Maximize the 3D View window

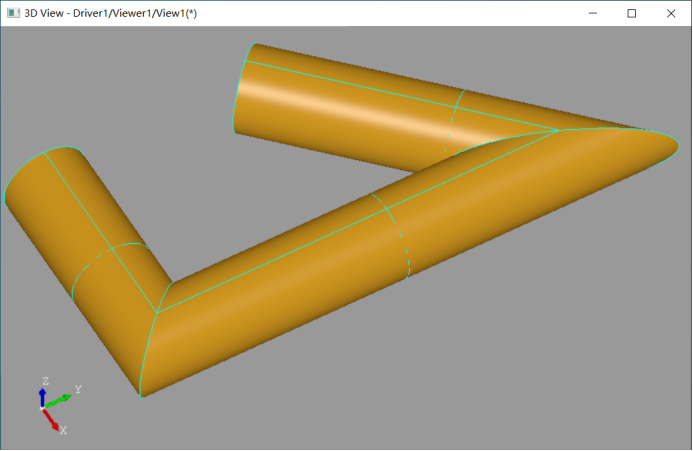tap(632, 13)
